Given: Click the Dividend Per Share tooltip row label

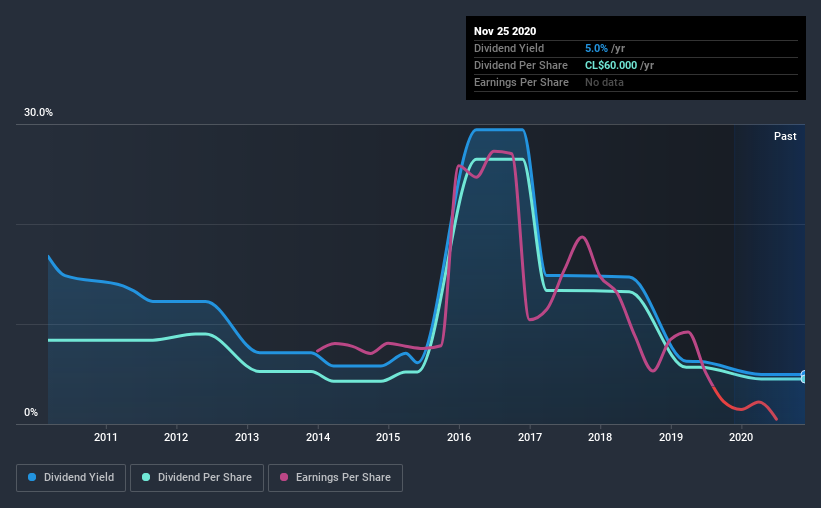Looking at the screenshot, I should coord(520,65).
